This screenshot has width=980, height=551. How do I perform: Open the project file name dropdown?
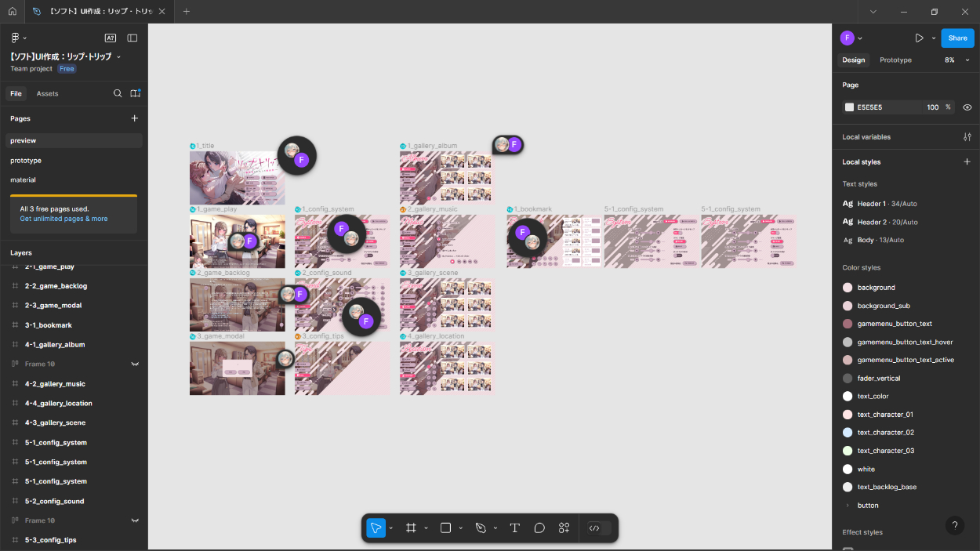tap(119, 57)
